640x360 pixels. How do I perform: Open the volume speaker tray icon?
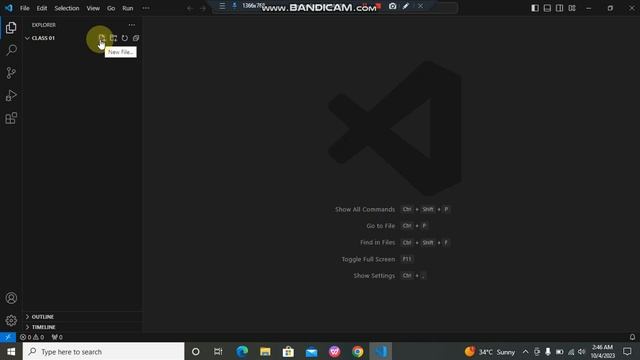coord(582,351)
